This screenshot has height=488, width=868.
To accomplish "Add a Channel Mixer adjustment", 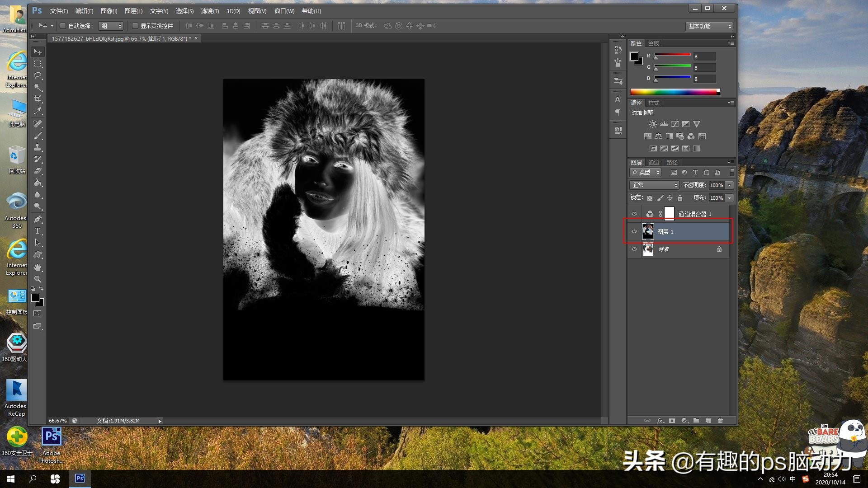I will [691, 136].
